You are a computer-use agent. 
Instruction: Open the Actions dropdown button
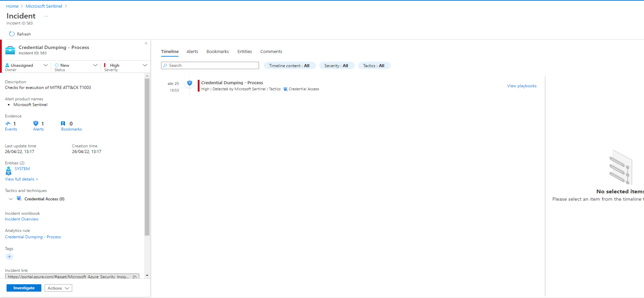click(58, 288)
